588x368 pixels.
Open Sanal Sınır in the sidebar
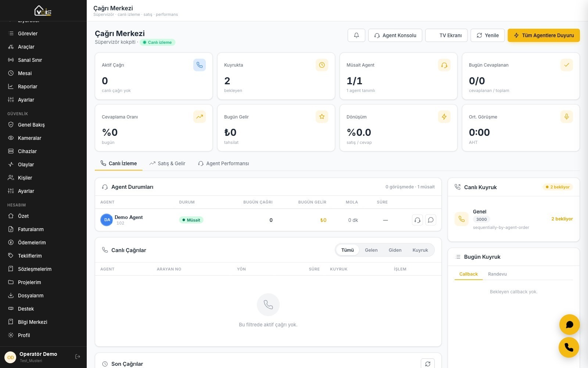(43, 60)
